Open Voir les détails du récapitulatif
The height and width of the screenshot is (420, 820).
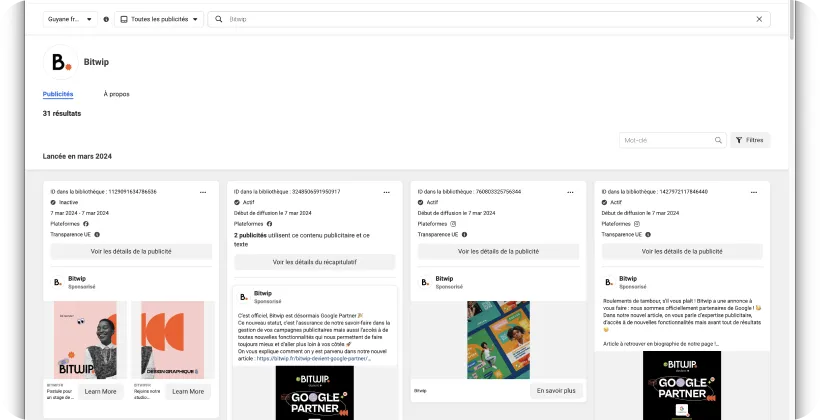tap(315, 262)
